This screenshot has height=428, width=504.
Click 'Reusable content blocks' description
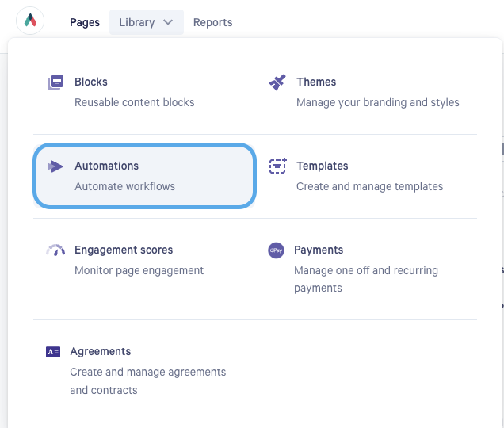[135, 102]
